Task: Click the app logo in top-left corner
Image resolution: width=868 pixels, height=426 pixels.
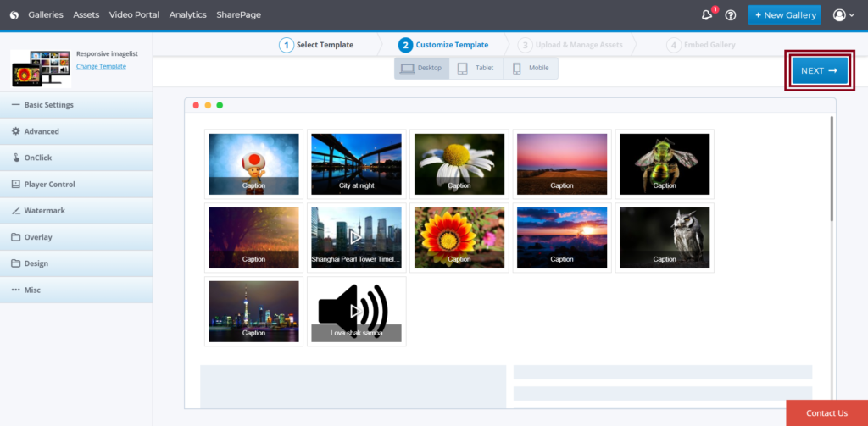Action: coord(14,15)
